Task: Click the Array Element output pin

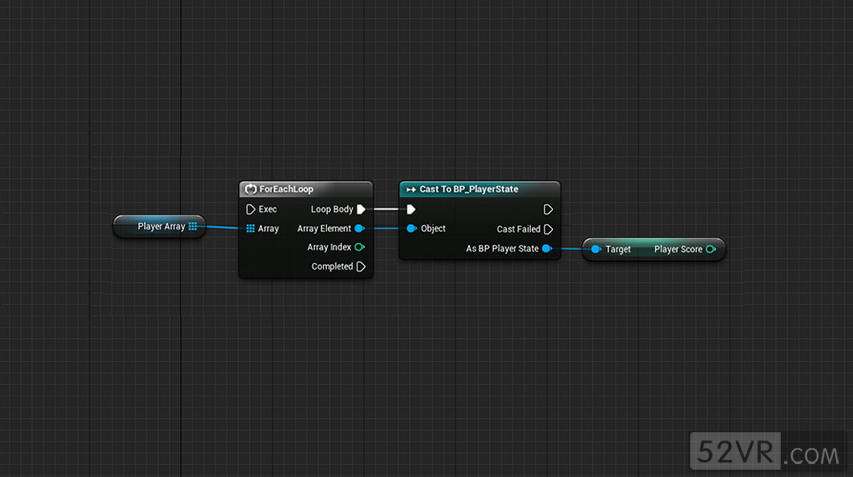Action: click(360, 229)
